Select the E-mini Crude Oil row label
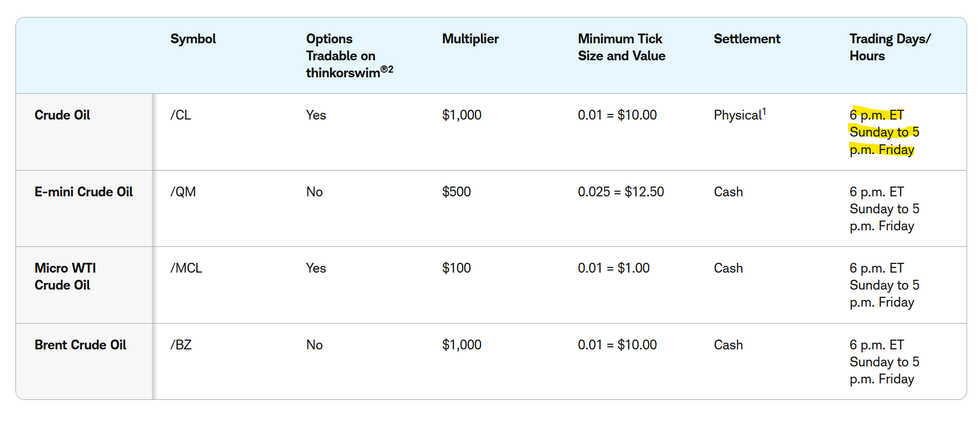Screen dimensions: 980x421 click(83, 192)
